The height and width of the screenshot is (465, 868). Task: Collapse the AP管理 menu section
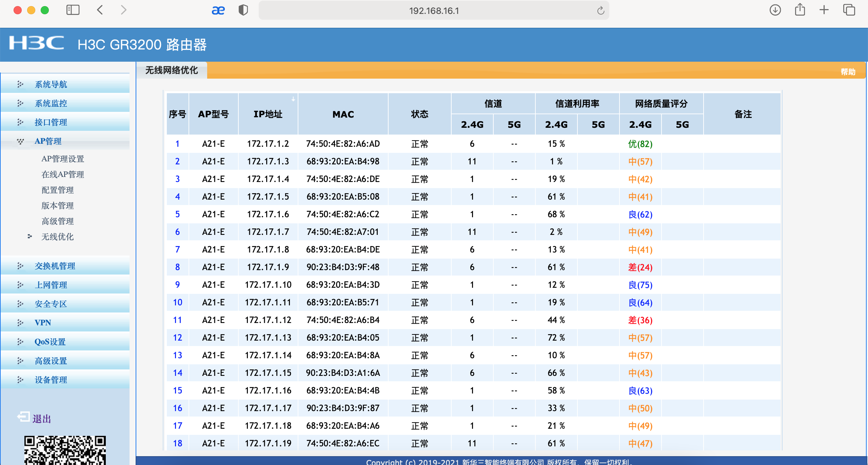pos(48,141)
